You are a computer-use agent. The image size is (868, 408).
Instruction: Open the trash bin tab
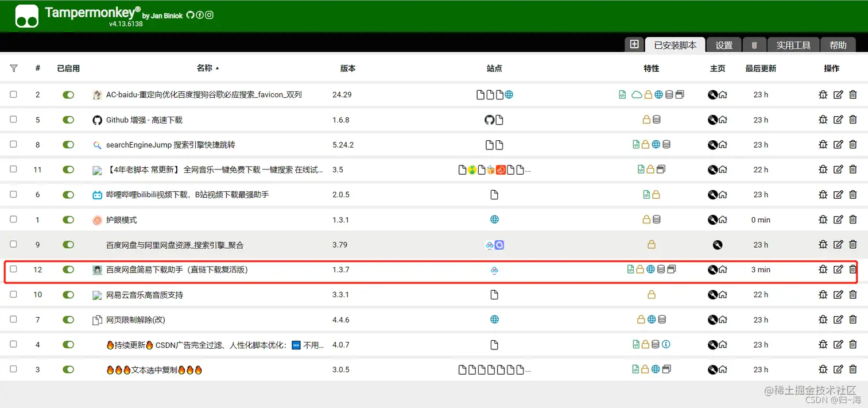click(x=754, y=45)
